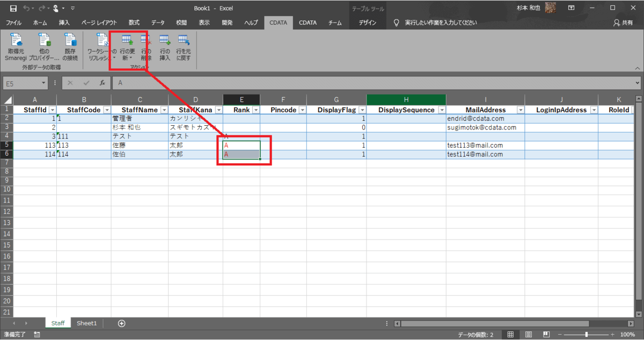Viewport: 644px width, 340px height.
Task: Switch to the 数式 ribbon tab
Action: click(134, 23)
